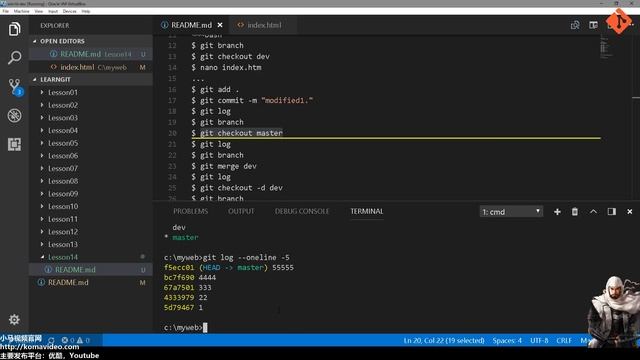Image resolution: width=640 pixels, height=360 pixels.
Task: Close the terminal panel
Action: [629, 211]
